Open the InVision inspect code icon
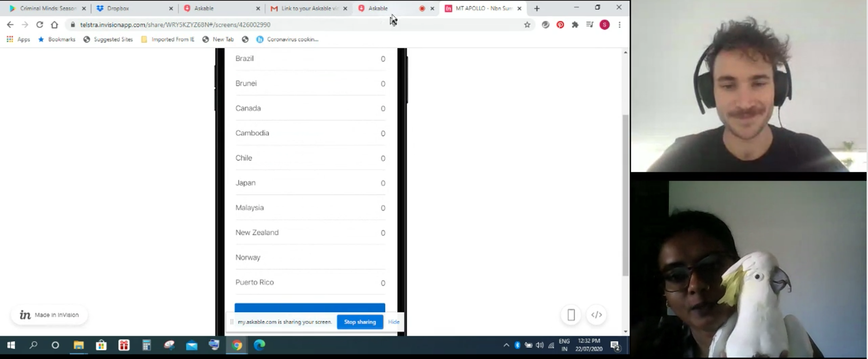The width and height of the screenshot is (868, 359). point(596,315)
